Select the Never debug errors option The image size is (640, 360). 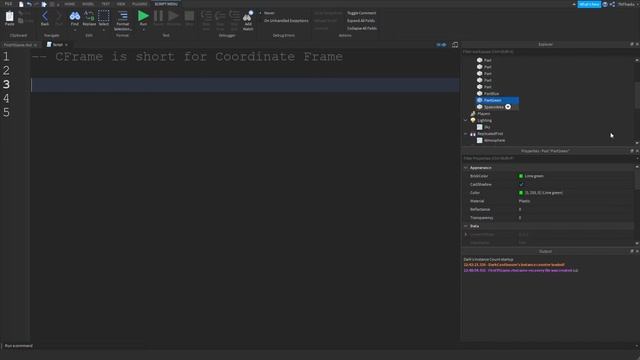click(269, 13)
